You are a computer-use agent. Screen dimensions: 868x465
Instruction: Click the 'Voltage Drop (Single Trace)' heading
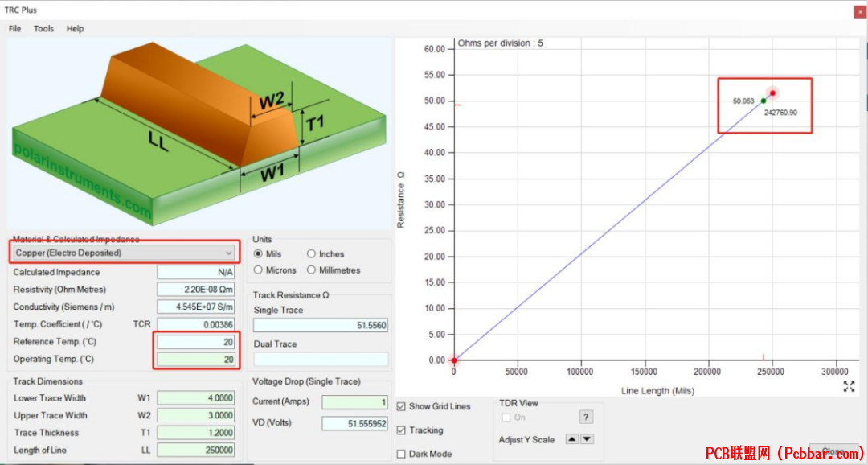[x=307, y=381]
